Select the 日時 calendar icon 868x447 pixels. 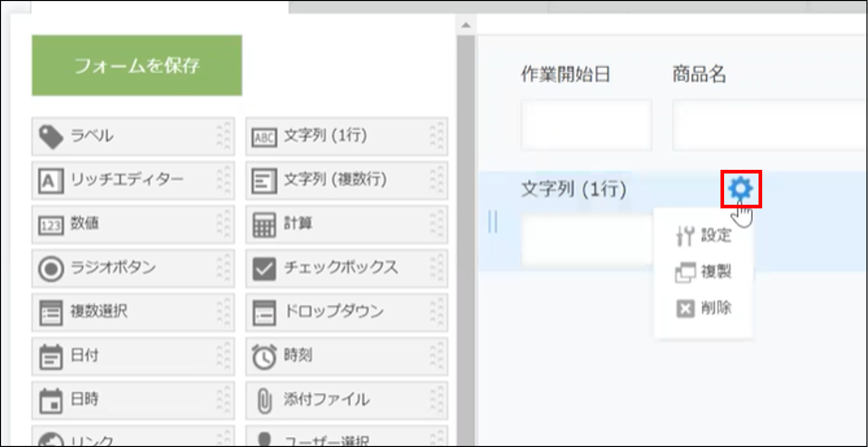[x=51, y=401]
